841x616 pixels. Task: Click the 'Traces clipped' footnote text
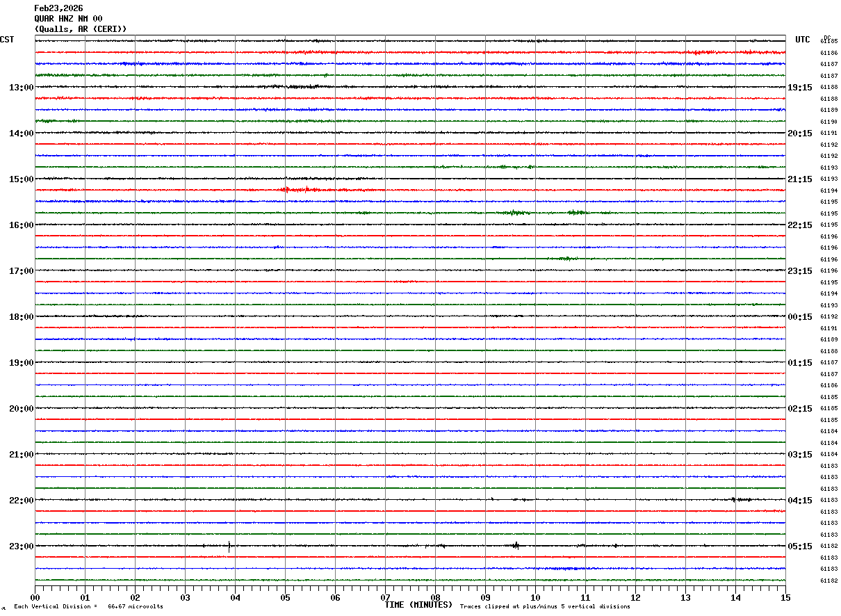(545, 607)
